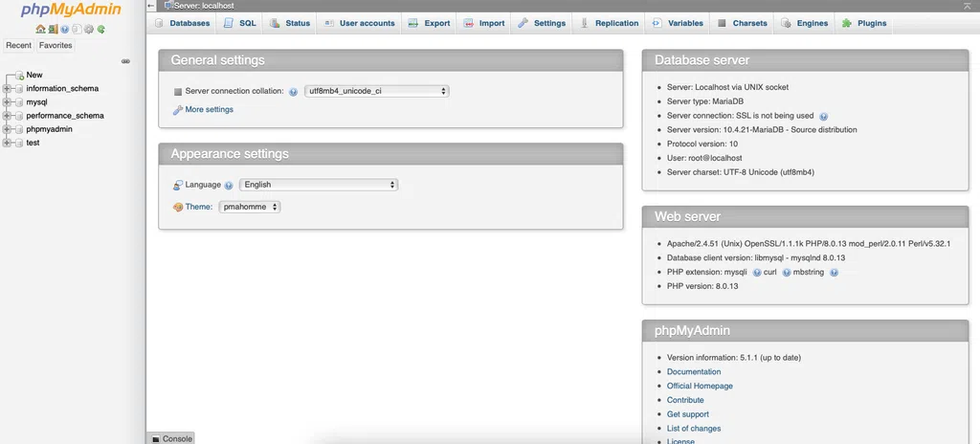The image size is (980, 444).
Task: Open the Engines tab
Action: (805, 23)
